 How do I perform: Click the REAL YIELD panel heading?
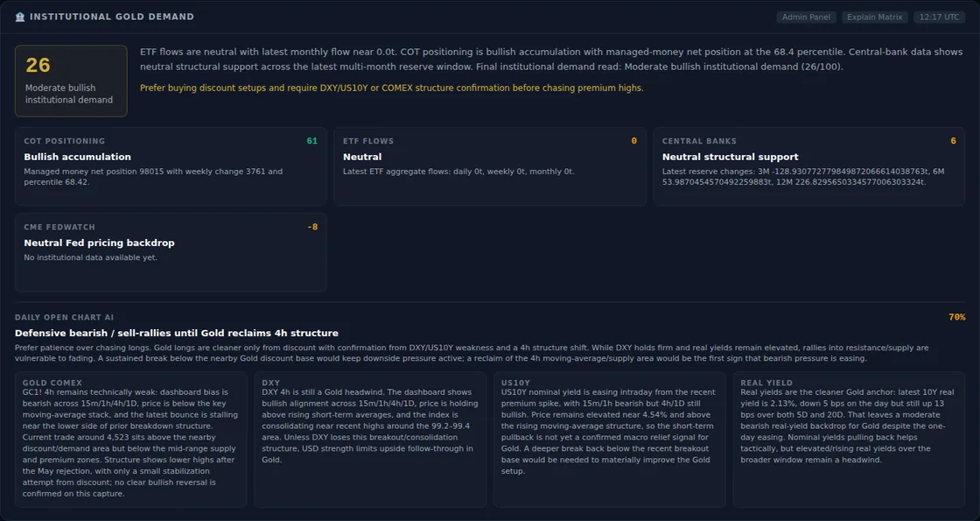point(766,383)
